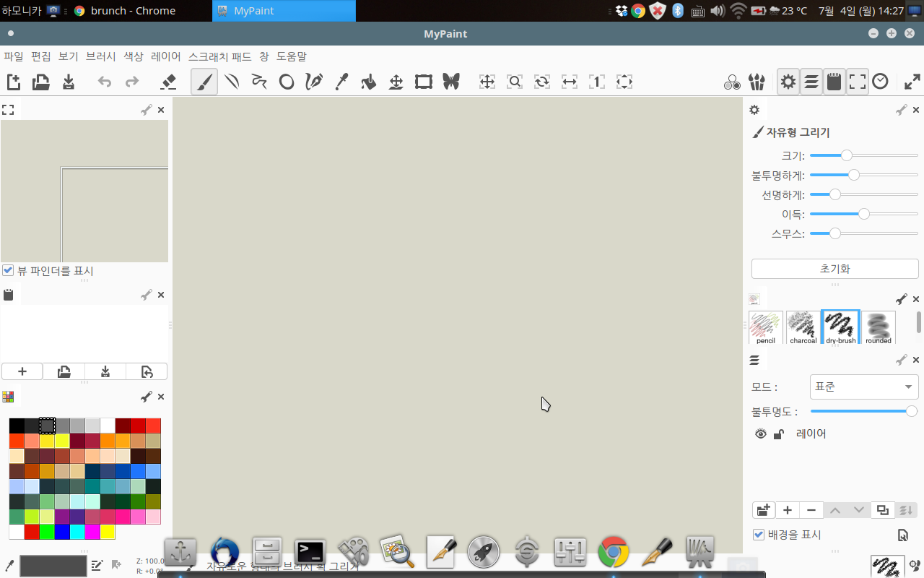Toggle layer visibility with the eye icon
This screenshot has height=578, width=924.
761,433
